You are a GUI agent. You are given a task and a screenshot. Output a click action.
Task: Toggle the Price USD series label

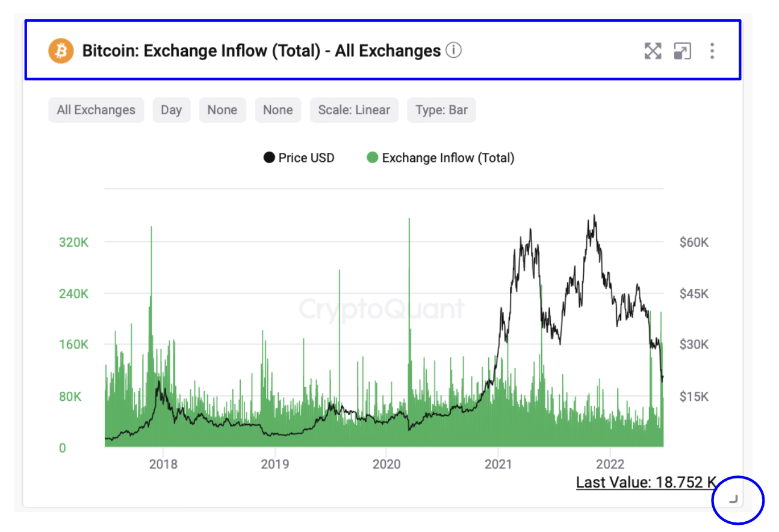click(x=306, y=158)
